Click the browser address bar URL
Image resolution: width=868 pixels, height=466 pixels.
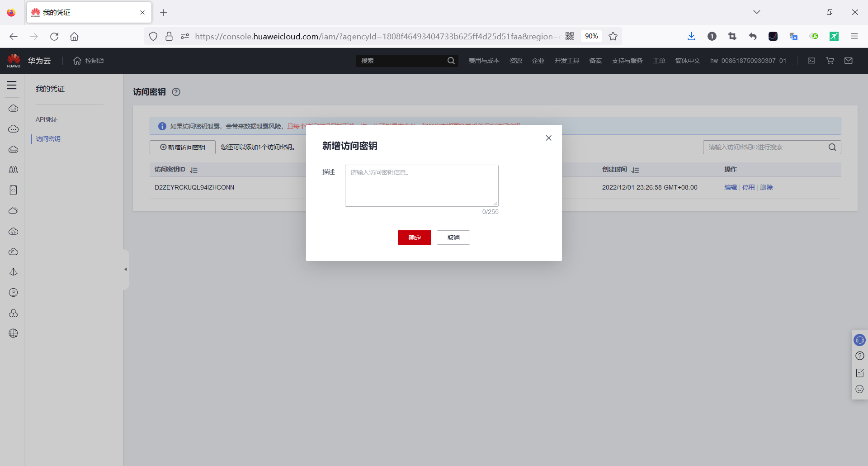point(377,36)
